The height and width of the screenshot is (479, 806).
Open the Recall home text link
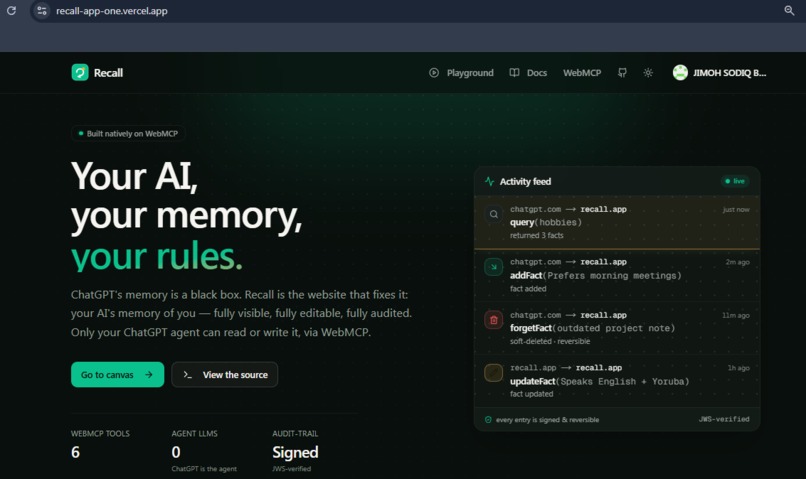click(108, 73)
